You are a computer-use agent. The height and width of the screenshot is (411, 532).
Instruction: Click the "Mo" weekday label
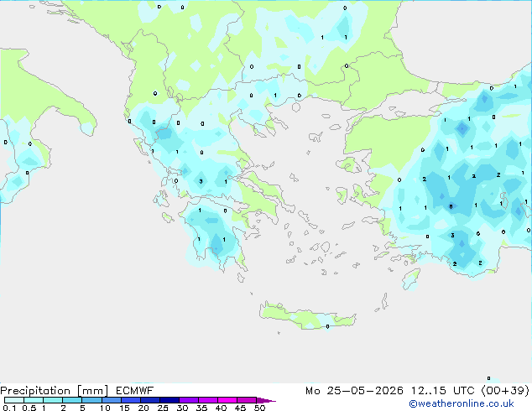[x=313, y=391]
